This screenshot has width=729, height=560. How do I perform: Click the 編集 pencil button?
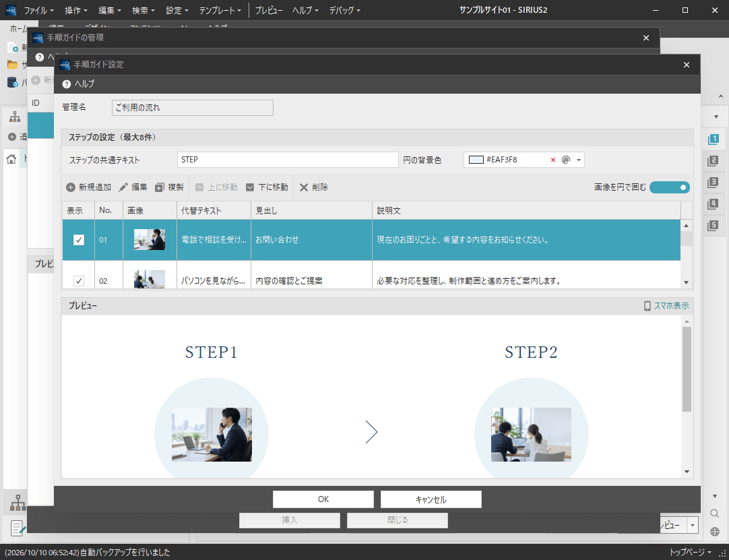(x=133, y=187)
